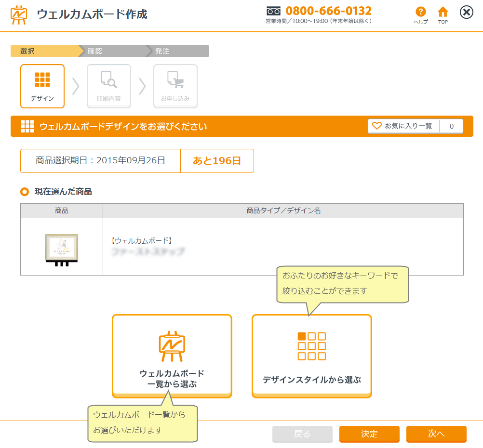This screenshot has height=448, width=483.
Task: Go to TOP via home icon
Action: tap(443, 12)
